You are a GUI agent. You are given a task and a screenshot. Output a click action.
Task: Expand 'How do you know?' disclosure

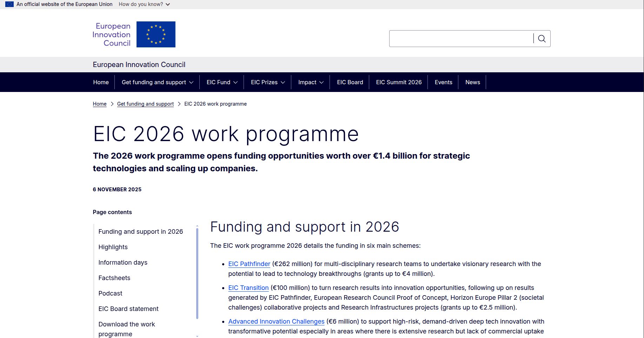click(x=144, y=4)
